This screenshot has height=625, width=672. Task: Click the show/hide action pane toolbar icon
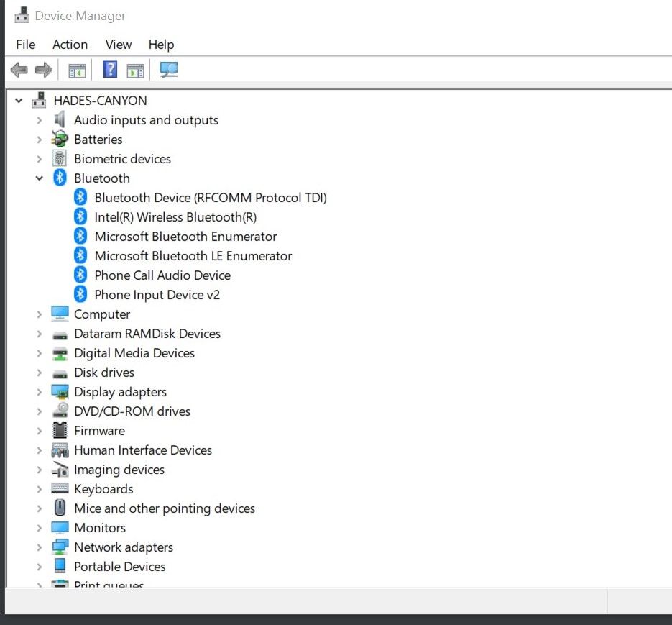pos(135,70)
